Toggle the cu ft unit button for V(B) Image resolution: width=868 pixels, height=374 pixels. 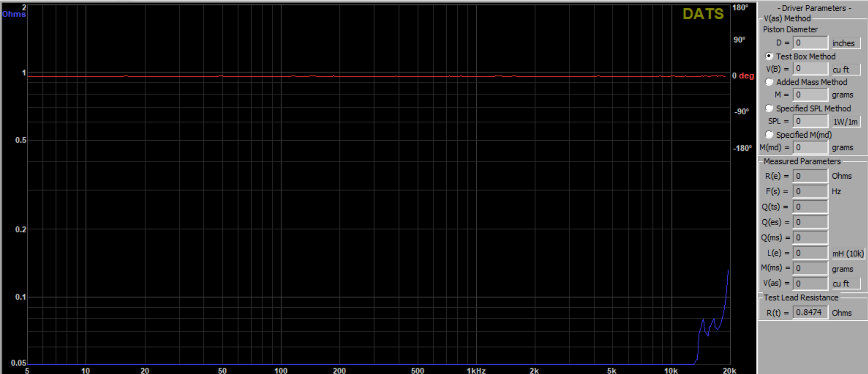(x=846, y=69)
